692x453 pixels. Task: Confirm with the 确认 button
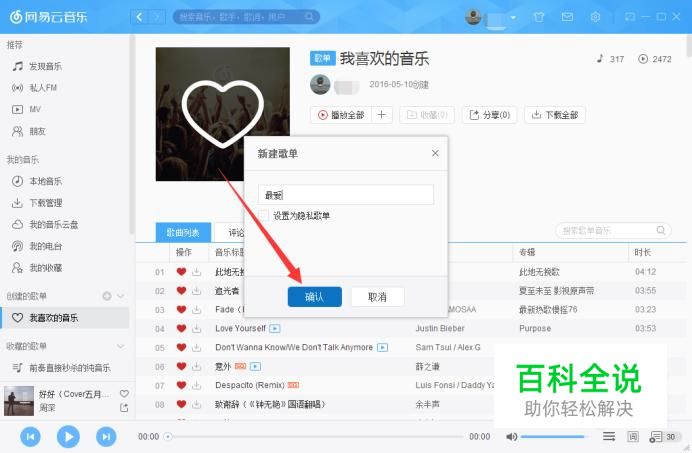(315, 297)
